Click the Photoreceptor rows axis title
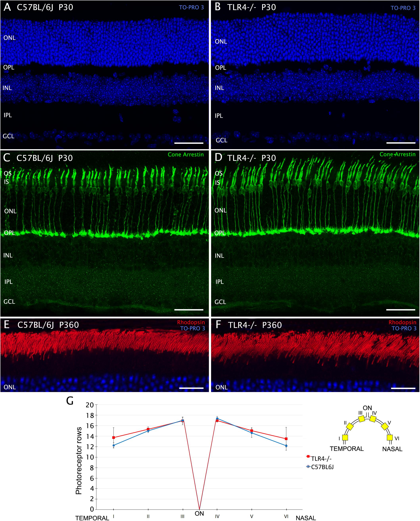This screenshot has height=521, width=420. (x=79, y=461)
